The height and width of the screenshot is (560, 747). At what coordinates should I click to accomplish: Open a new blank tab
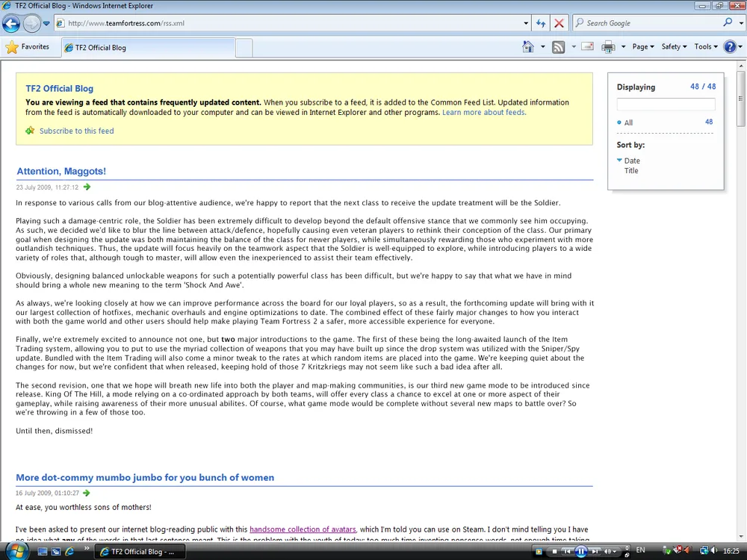[x=244, y=48]
